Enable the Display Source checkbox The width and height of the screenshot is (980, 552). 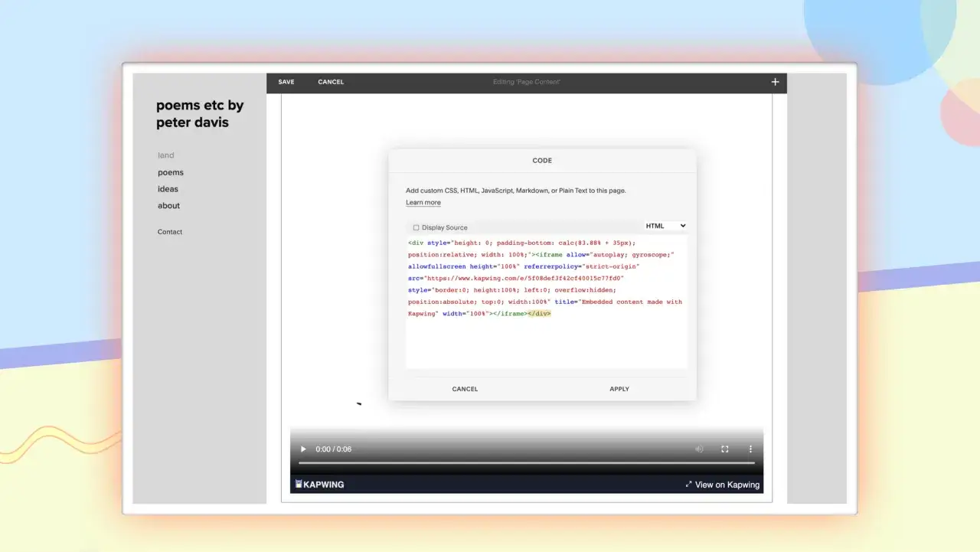point(416,227)
